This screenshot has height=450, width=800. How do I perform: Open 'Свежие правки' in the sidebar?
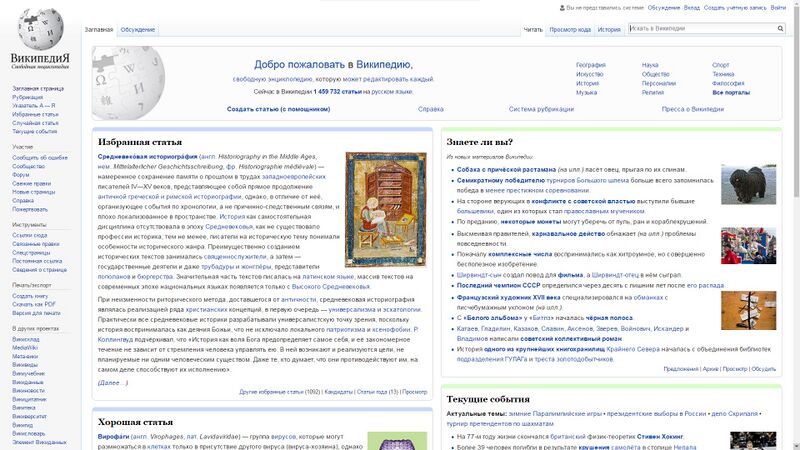31,184
